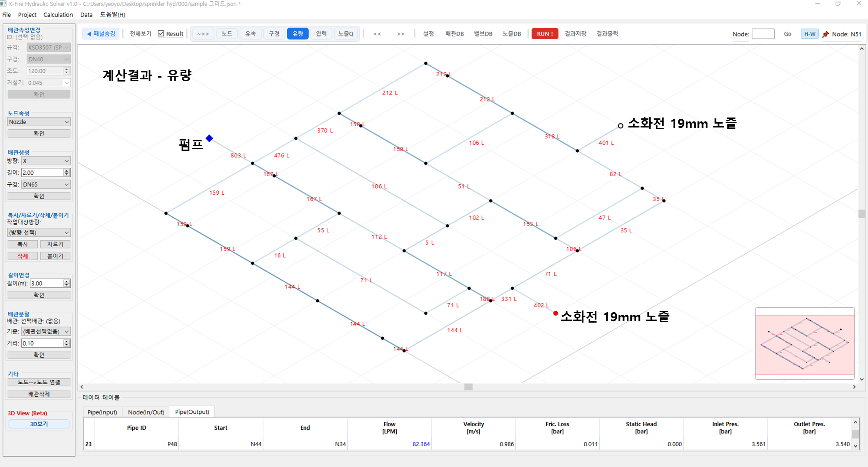The height and width of the screenshot is (467, 868).
Task: Click the 길이 2.00 input field
Action: click(x=43, y=173)
